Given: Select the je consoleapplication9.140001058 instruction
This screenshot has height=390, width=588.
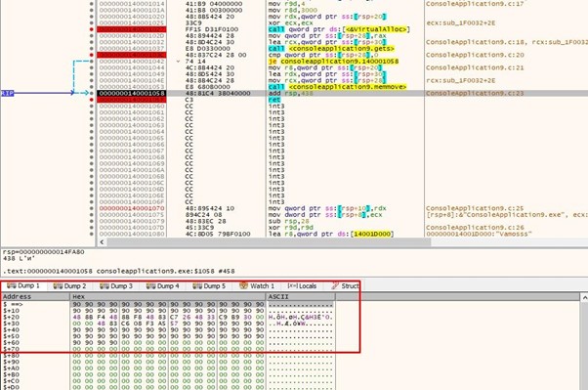Looking at the screenshot, I should (x=334, y=62).
